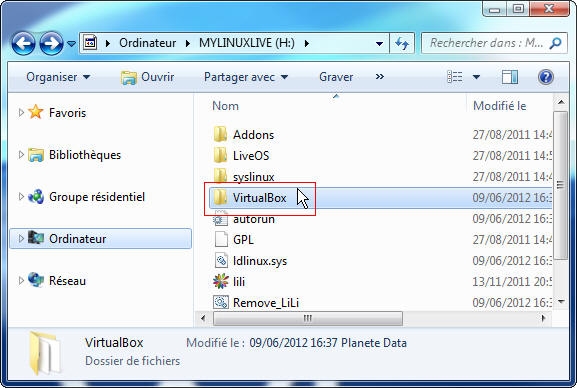577x388 pixels.
Task: Go back with the blue Back arrow
Action: click(23, 43)
